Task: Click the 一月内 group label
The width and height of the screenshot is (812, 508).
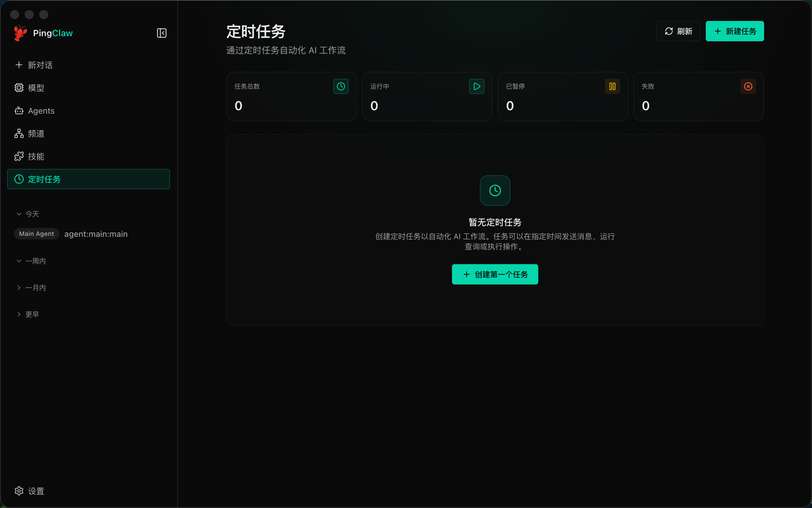Action: [x=36, y=288]
